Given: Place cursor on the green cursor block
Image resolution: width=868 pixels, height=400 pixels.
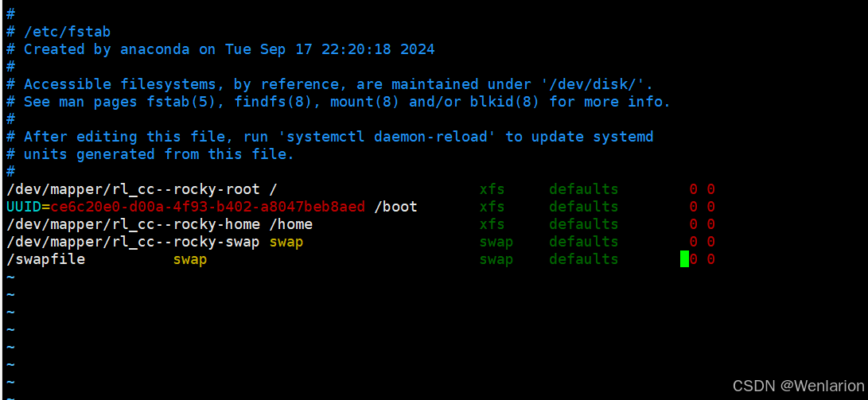Looking at the screenshot, I should [x=685, y=259].
